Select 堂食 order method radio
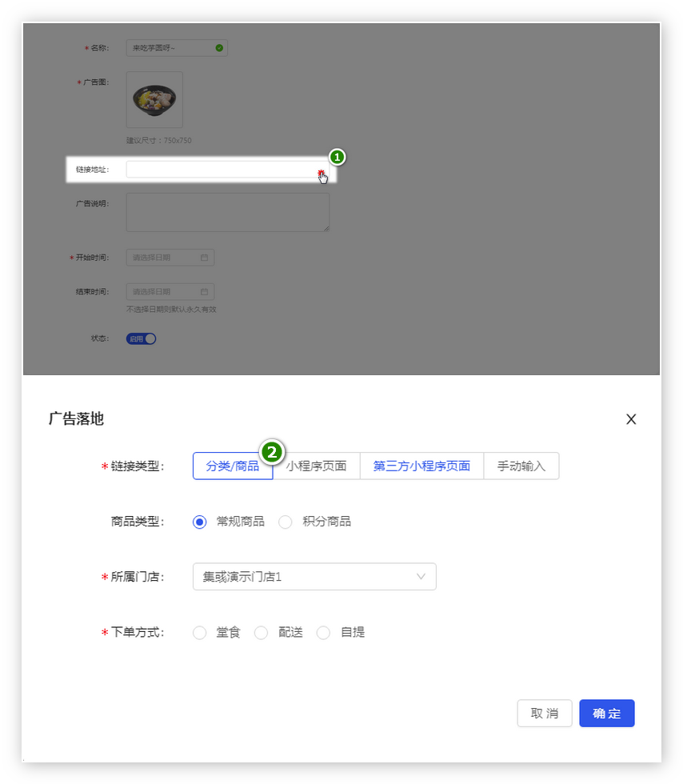The height and width of the screenshot is (784, 683). (199, 633)
